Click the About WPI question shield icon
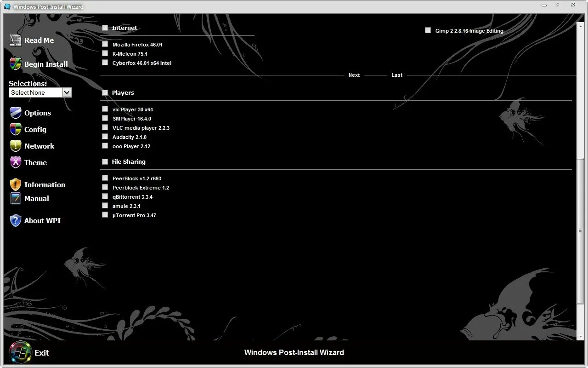 (x=16, y=220)
